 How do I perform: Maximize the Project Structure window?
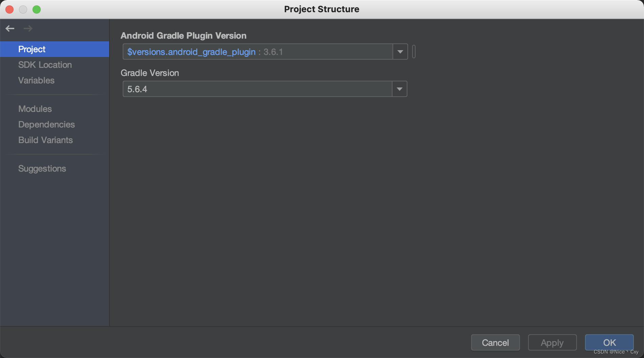pos(37,9)
